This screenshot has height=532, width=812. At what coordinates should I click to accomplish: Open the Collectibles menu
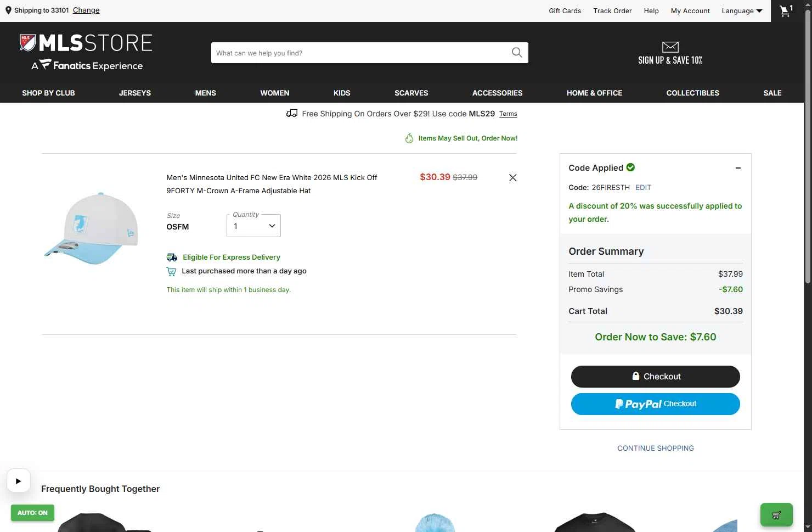693,93
